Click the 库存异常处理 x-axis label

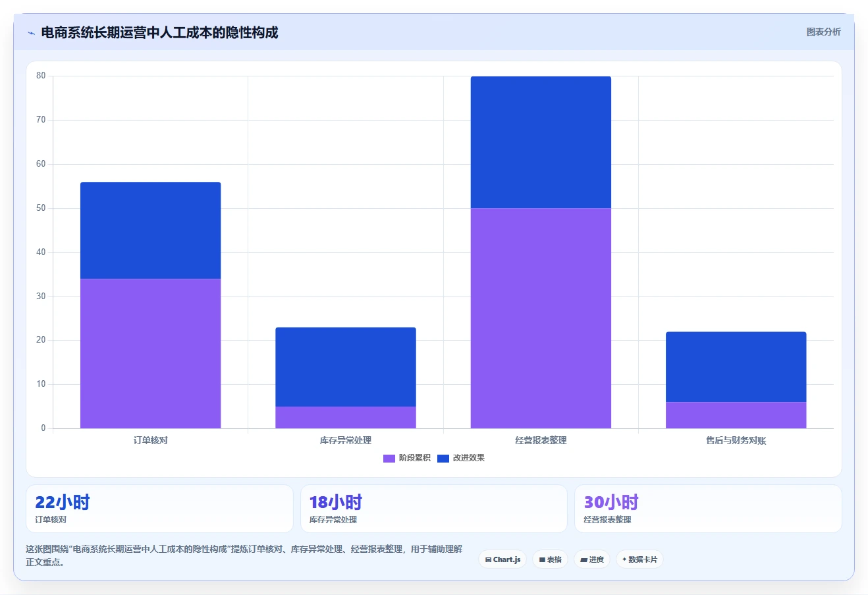click(x=346, y=440)
